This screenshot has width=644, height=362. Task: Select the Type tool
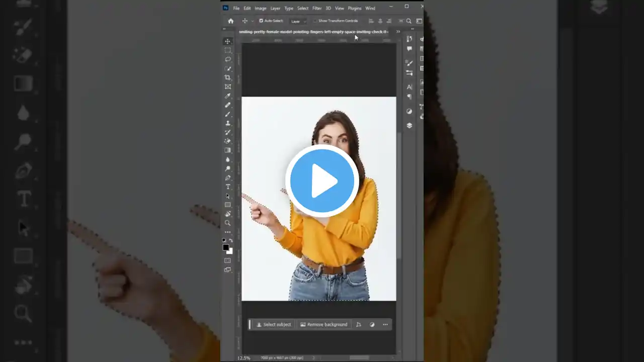[x=228, y=187]
